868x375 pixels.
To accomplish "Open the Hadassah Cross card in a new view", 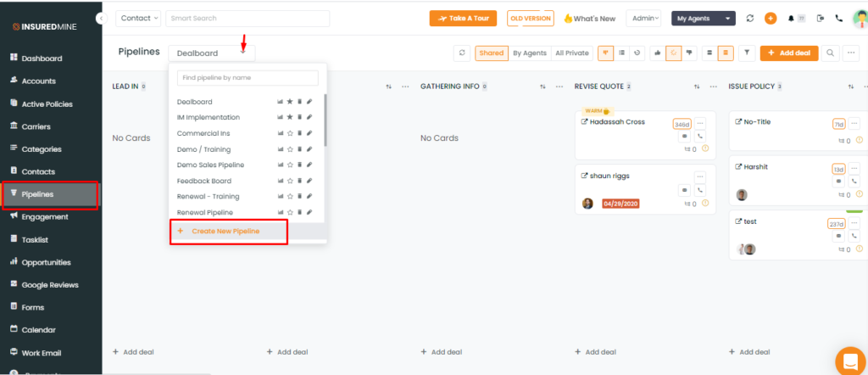I will pos(584,122).
